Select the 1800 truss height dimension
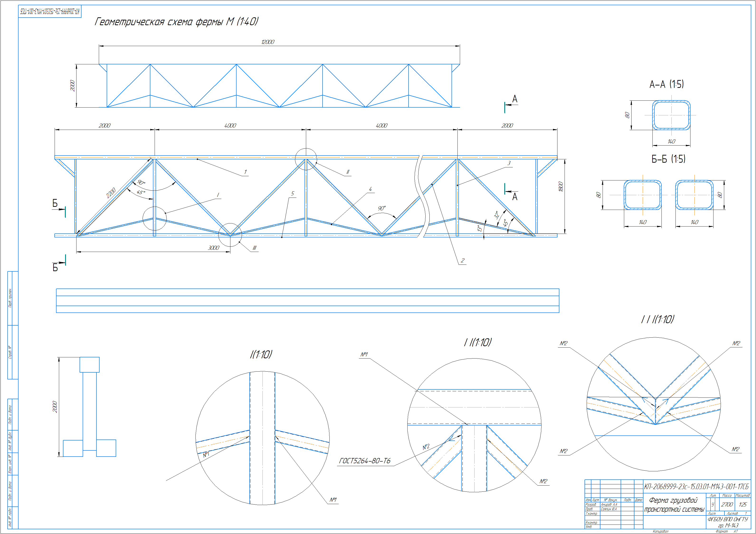The width and height of the screenshot is (756, 534). click(561, 187)
